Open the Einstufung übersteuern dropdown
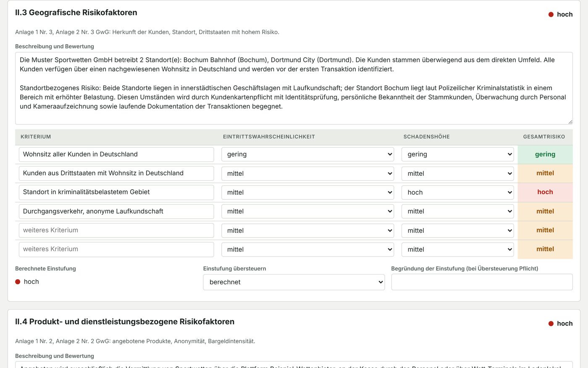 tap(294, 282)
